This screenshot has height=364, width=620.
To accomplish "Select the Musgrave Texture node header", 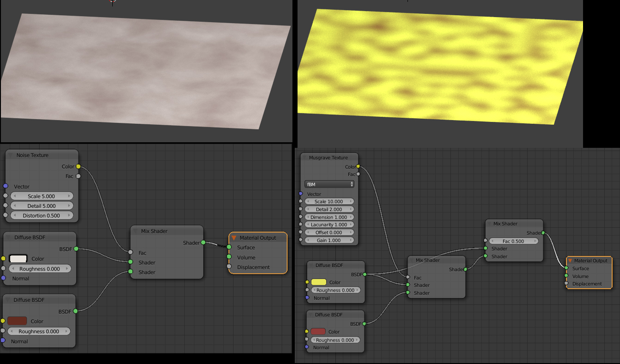I will point(329,158).
